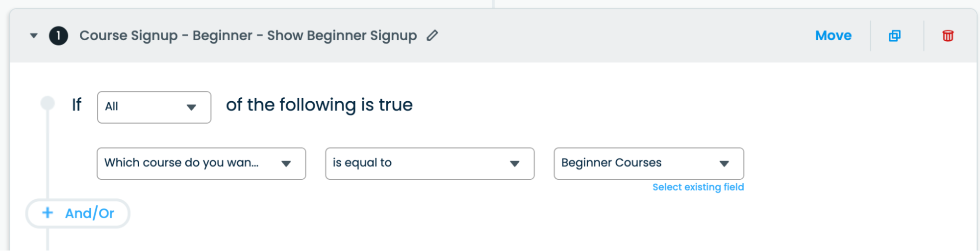Image resolution: width=980 pixels, height=251 pixels.
Task: Click the circle node beside 'If'
Action: pos(48,103)
